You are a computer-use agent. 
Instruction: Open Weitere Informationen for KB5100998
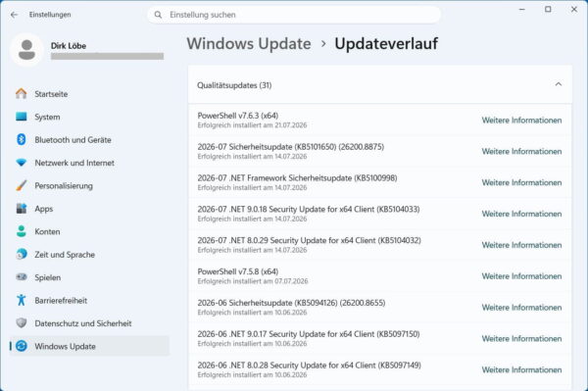click(521, 182)
